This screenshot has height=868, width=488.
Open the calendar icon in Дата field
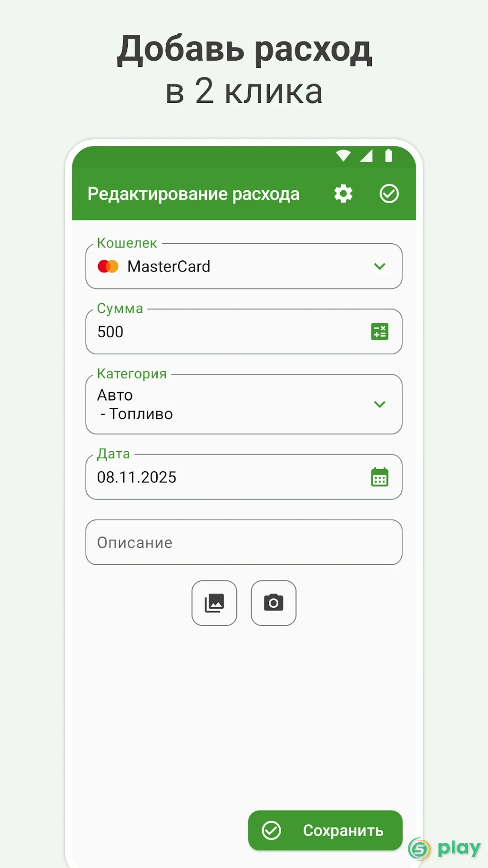tap(380, 477)
